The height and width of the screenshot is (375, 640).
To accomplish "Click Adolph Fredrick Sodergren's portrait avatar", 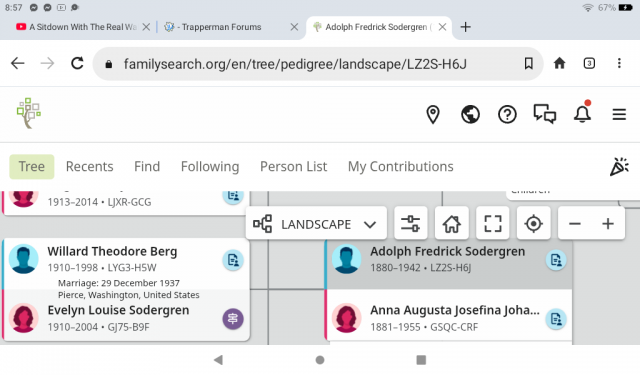I will tap(347, 259).
